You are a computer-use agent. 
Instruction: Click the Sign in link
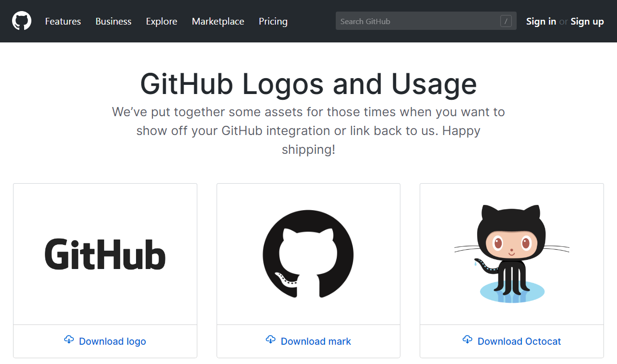[x=541, y=21]
